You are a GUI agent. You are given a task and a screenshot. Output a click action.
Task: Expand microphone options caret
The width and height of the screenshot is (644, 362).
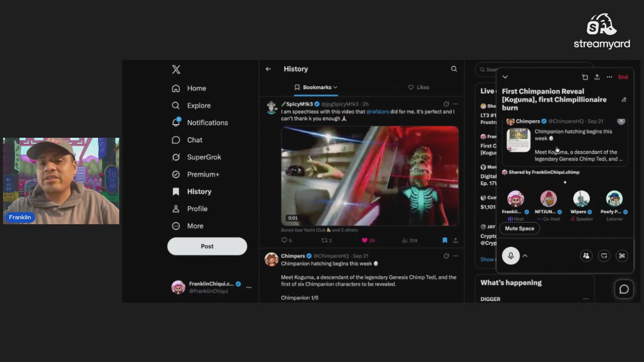[525, 256]
